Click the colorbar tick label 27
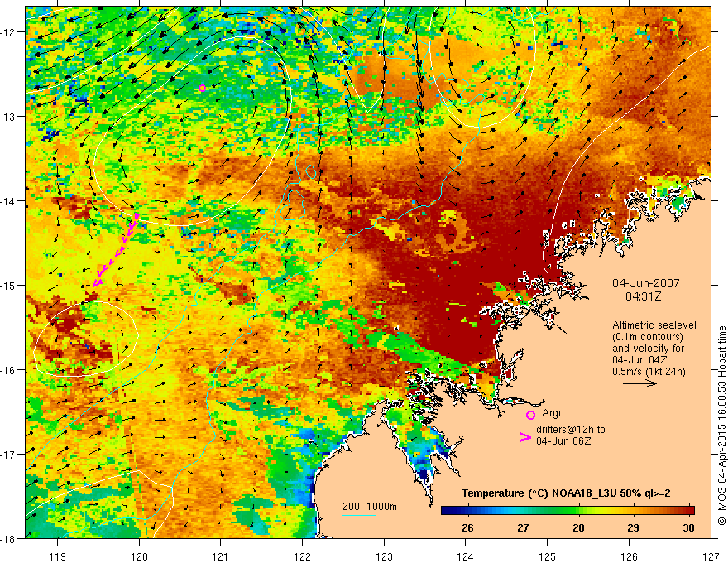 (x=523, y=528)
